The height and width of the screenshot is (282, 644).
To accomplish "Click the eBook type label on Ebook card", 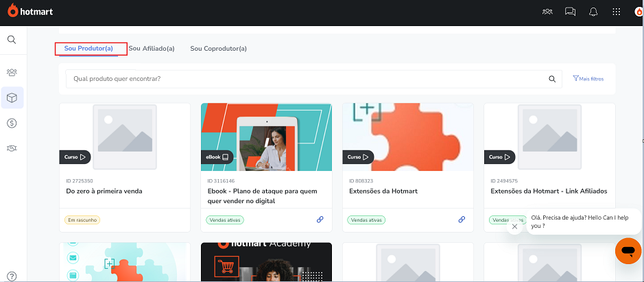I will coord(217,157).
